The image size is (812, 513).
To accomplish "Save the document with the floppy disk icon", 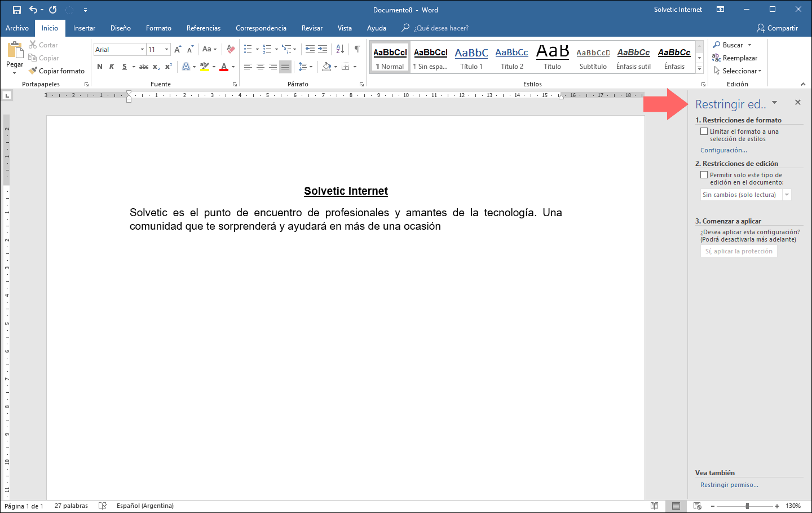I will [17, 10].
